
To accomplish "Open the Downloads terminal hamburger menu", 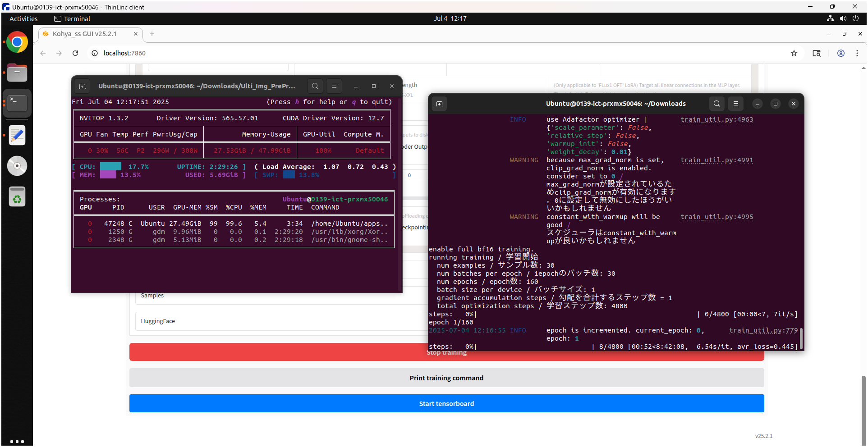I will click(x=736, y=104).
